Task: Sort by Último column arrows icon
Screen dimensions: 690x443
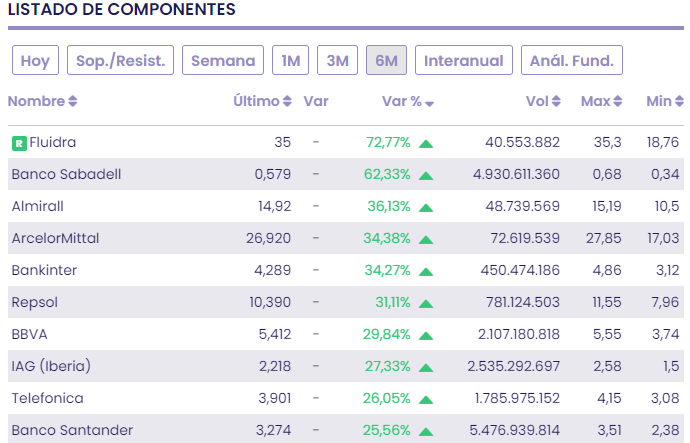Action: (x=288, y=102)
